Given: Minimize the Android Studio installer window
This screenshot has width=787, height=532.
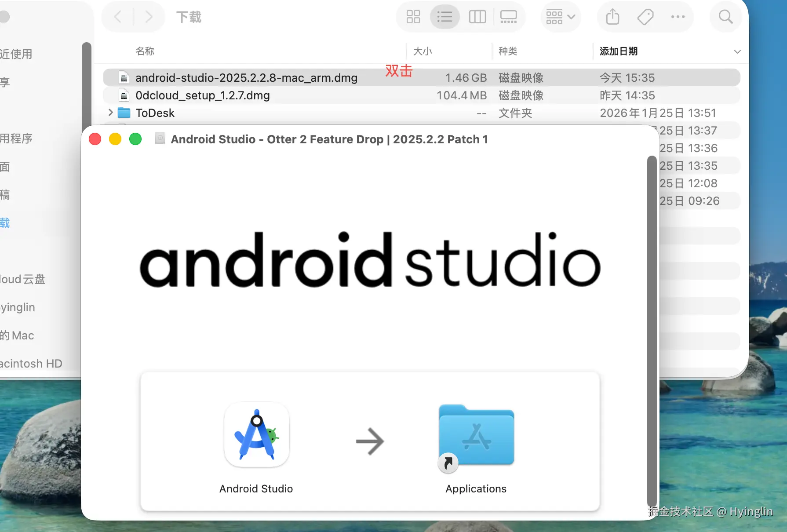Looking at the screenshot, I should (x=115, y=139).
